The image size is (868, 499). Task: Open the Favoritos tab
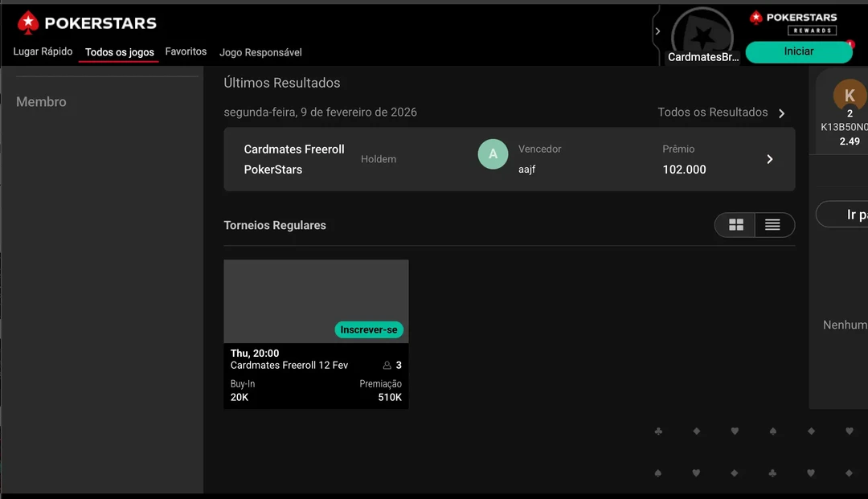click(x=186, y=51)
